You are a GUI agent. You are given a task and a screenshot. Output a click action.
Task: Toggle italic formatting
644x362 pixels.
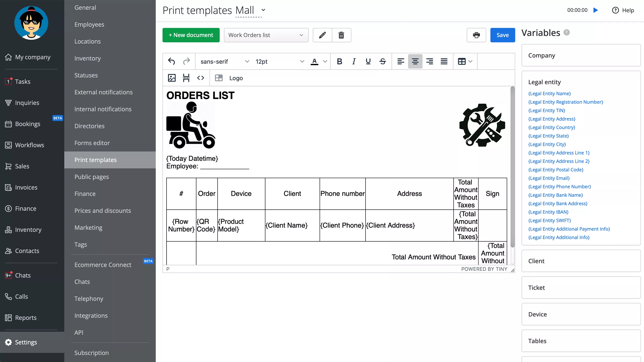[x=354, y=61]
